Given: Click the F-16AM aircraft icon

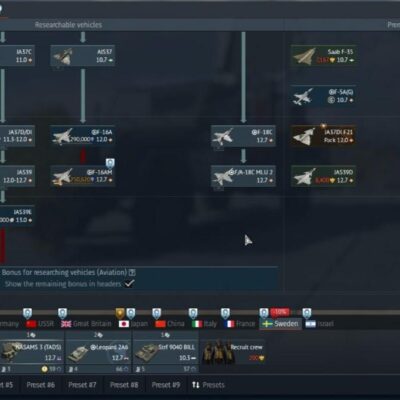Looking at the screenshot, I should click(x=83, y=176).
